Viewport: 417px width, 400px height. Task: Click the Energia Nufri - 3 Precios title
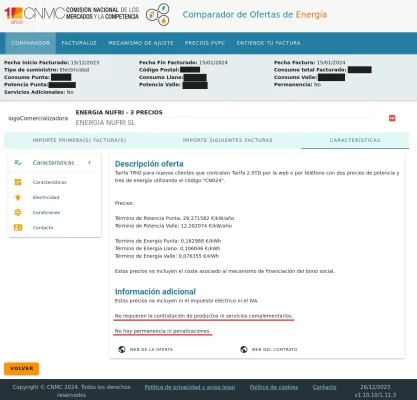pyautogui.click(x=119, y=112)
